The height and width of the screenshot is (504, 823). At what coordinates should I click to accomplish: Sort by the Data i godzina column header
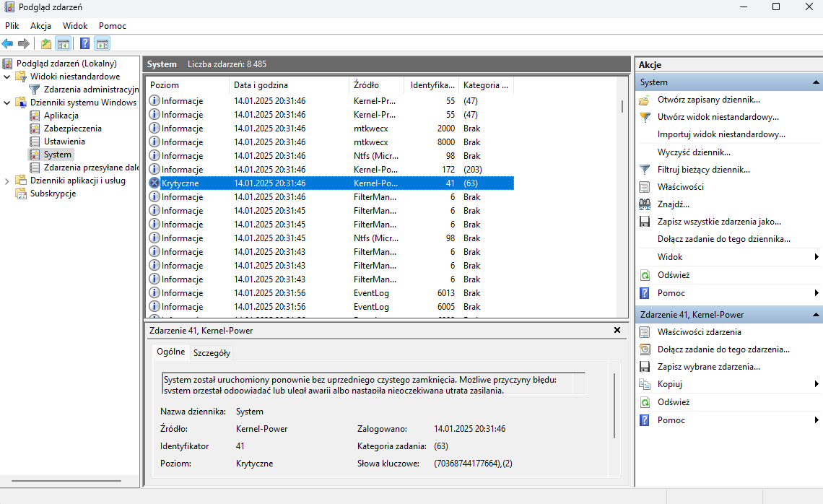[x=261, y=85]
